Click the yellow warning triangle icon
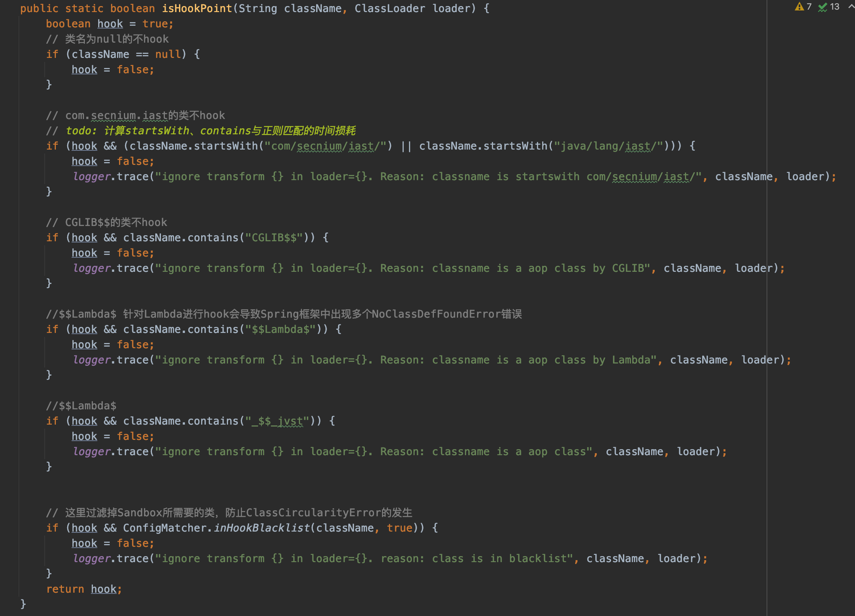This screenshot has width=855, height=616. [799, 7]
